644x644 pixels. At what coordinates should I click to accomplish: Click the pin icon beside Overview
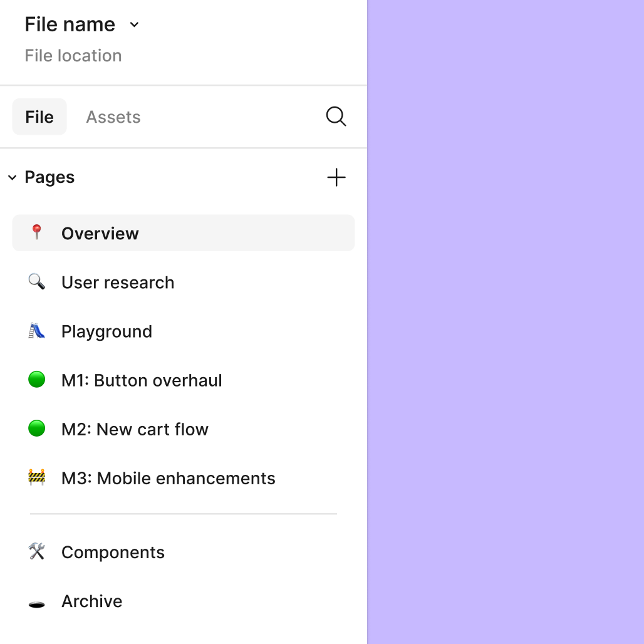pyautogui.click(x=37, y=232)
